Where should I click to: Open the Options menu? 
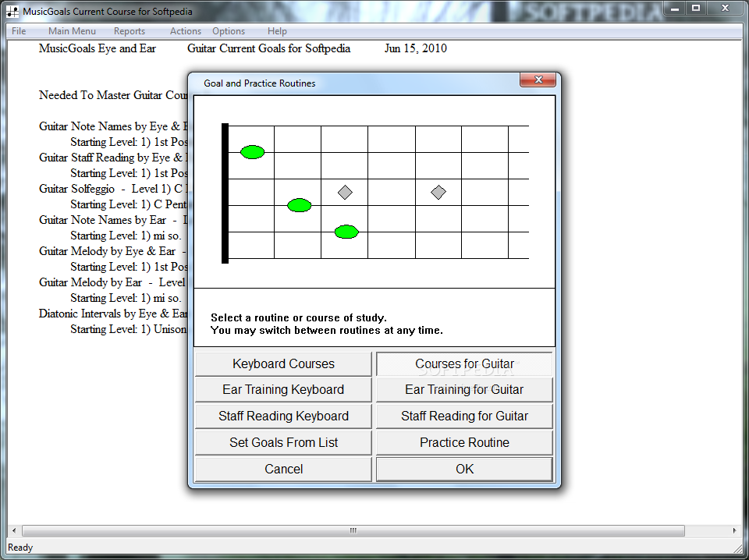[x=229, y=31]
